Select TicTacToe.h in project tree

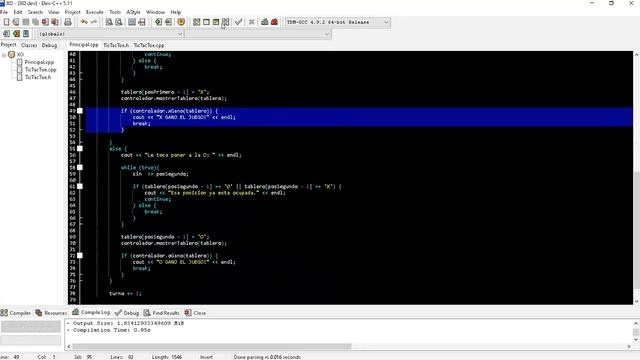tap(38, 77)
